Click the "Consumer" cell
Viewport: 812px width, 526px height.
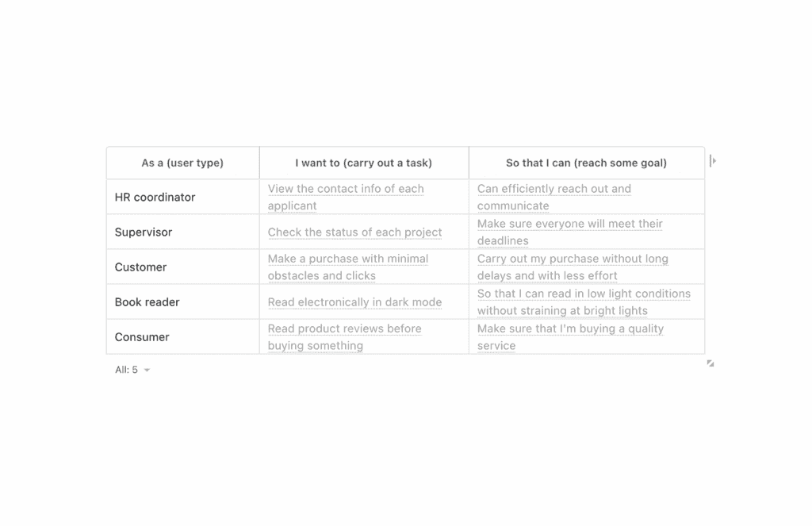pyautogui.click(x=142, y=337)
